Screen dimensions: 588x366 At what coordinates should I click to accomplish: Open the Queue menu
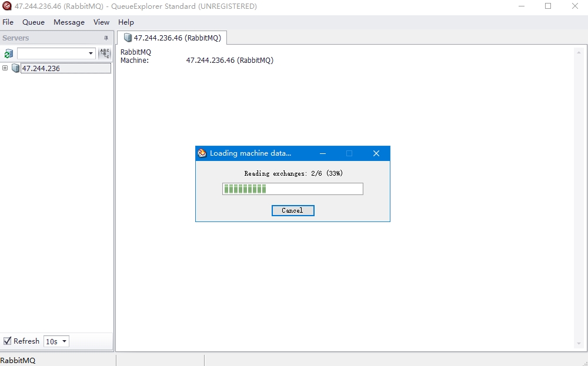34,22
